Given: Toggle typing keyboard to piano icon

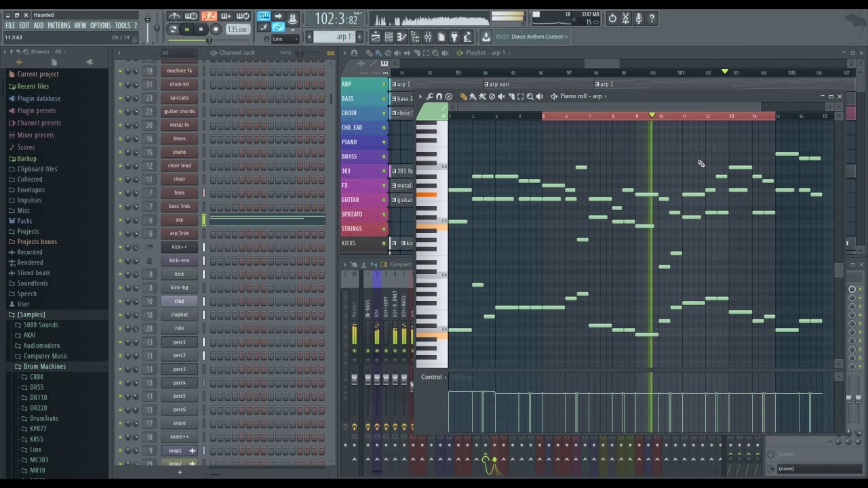Looking at the screenshot, I should 263,16.
